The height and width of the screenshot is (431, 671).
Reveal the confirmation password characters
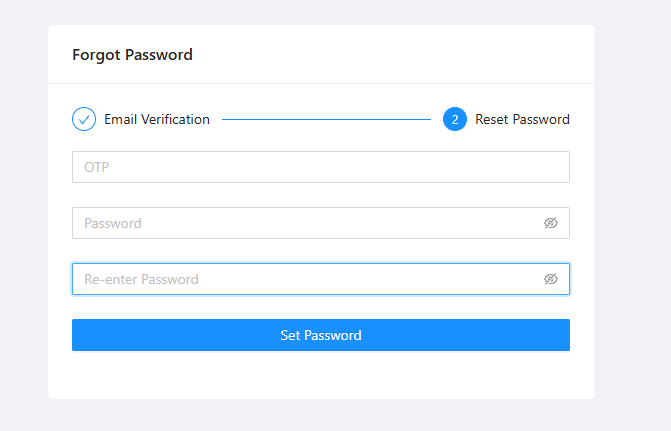click(551, 279)
